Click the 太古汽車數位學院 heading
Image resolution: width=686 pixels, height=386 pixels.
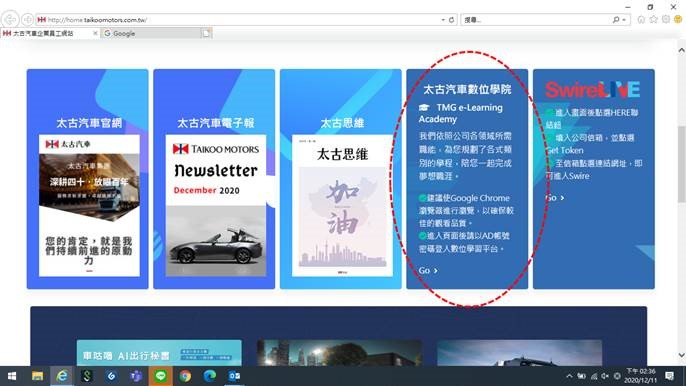coord(467,89)
